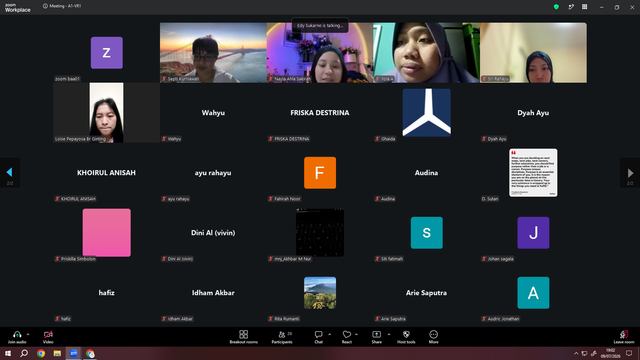Click Leave room
The image size is (640, 360).
[624, 337]
